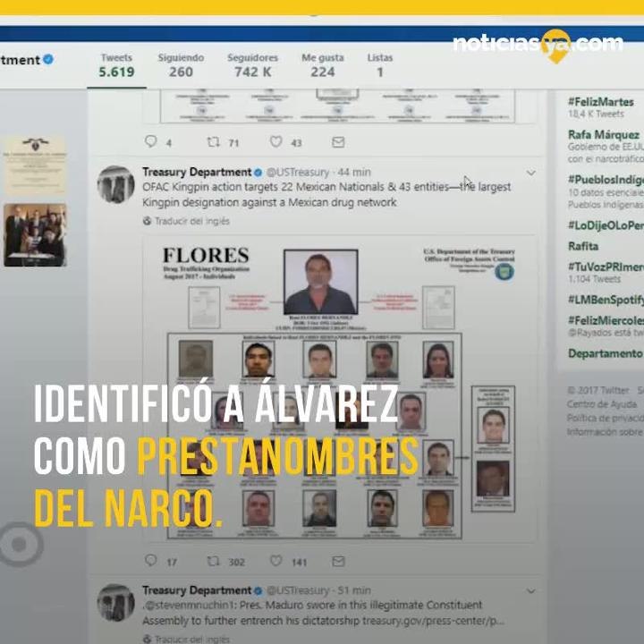
Task: Message envelope icon on tweet with 43 likes
Action: pyautogui.click(x=338, y=142)
